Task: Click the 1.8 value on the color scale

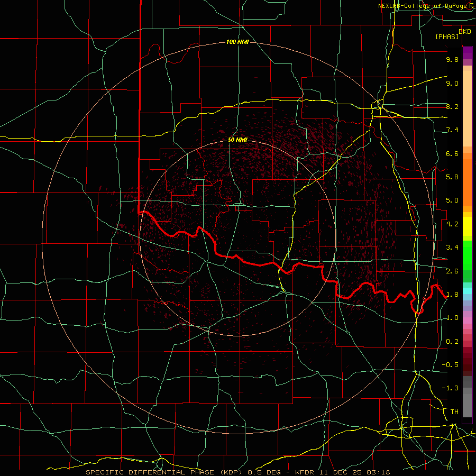Action: [452, 295]
